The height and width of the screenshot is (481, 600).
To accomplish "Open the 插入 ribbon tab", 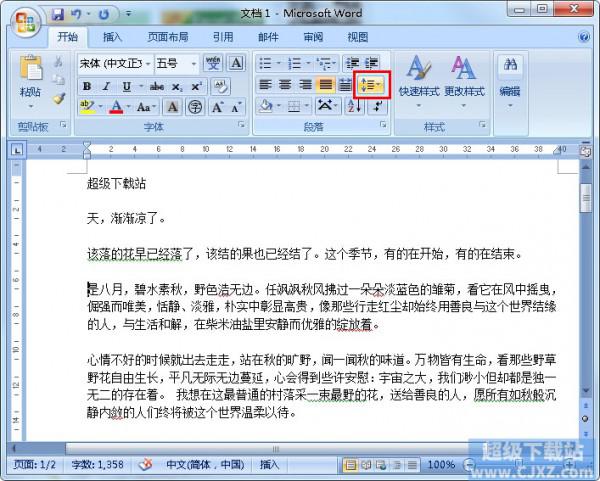I will [112, 37].
